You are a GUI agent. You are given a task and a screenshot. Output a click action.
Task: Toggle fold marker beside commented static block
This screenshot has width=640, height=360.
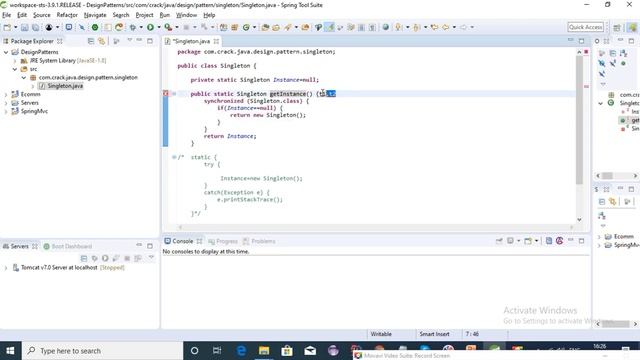pyautogui.click(x=174, y=157)
